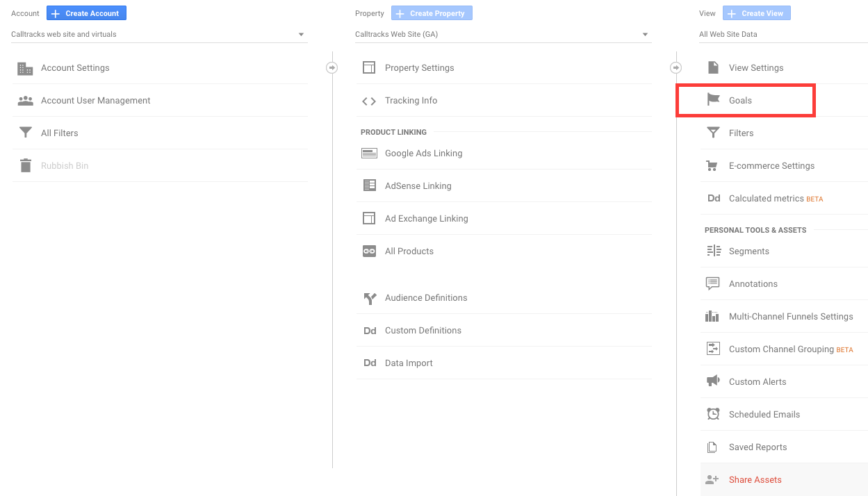Click the Create Property button
The image size is (868, 496).
click(x=432, y=13)
